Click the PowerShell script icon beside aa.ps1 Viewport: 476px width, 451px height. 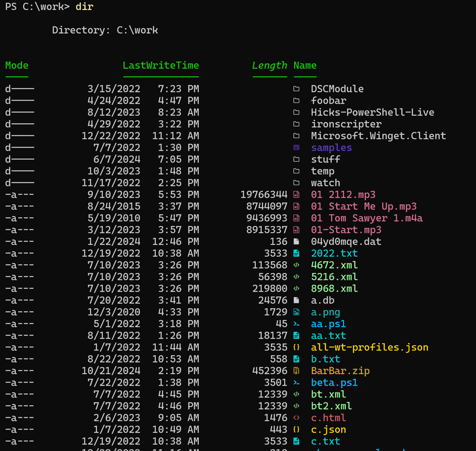pos(297,324)
